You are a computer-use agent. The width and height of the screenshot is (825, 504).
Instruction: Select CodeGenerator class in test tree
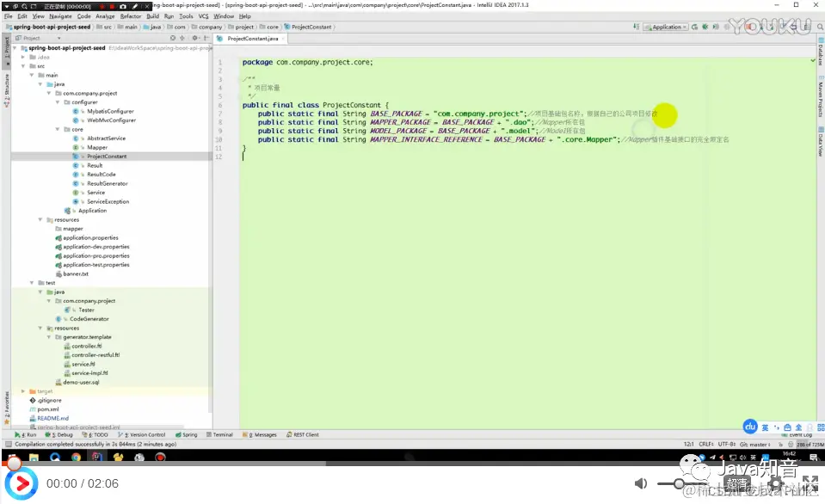(x=89, y=319)
